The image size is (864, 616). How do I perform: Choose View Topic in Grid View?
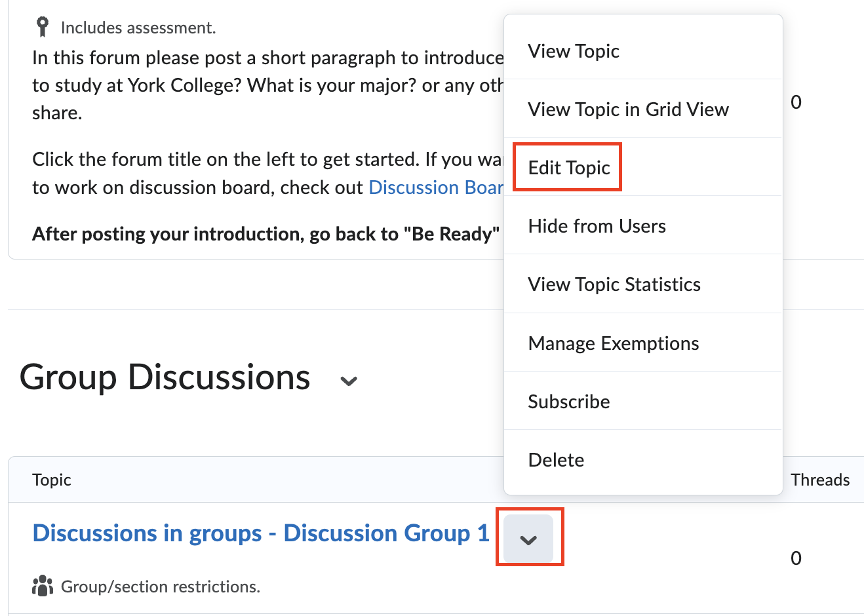628,109
